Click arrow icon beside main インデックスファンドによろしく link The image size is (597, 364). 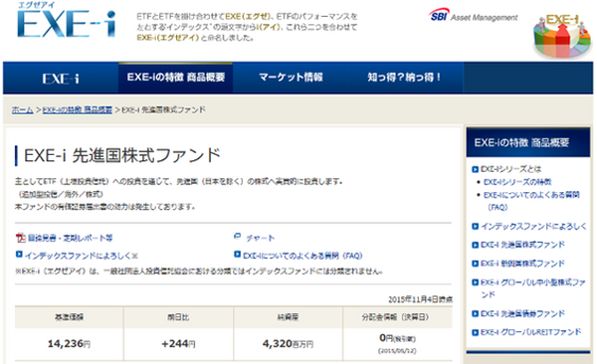[x=19, y=254]
